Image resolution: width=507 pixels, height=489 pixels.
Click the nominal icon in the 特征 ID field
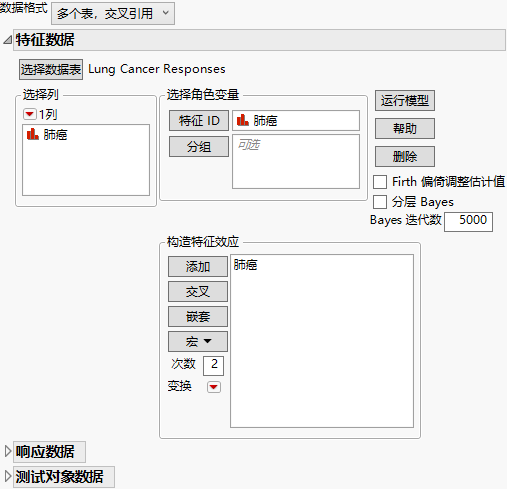(243, 120)
